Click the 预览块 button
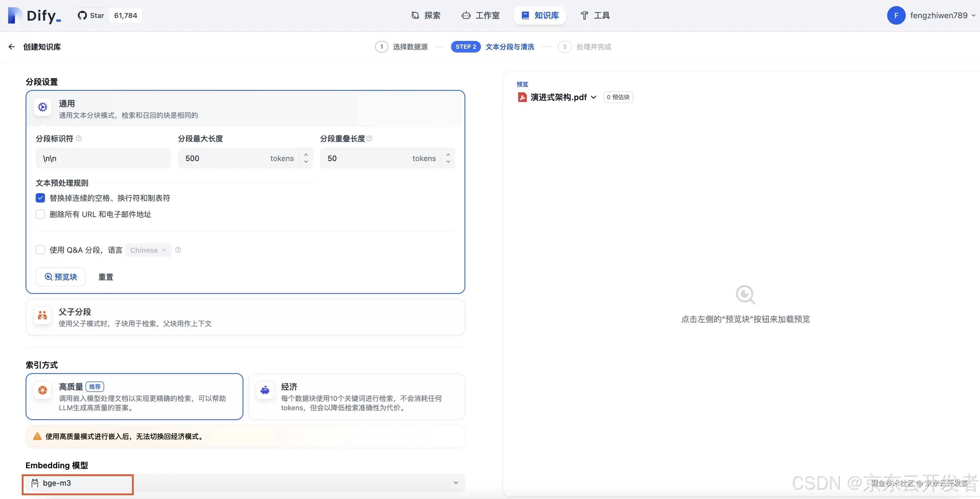This screenshot has width=980, height=499. 61,277
